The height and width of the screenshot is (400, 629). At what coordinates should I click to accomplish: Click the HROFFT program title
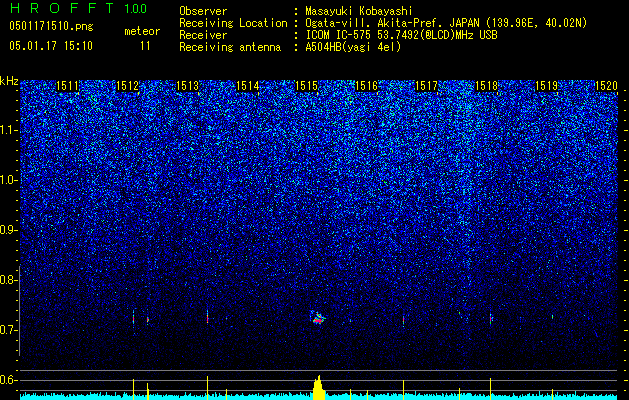(x=62, y=8)
